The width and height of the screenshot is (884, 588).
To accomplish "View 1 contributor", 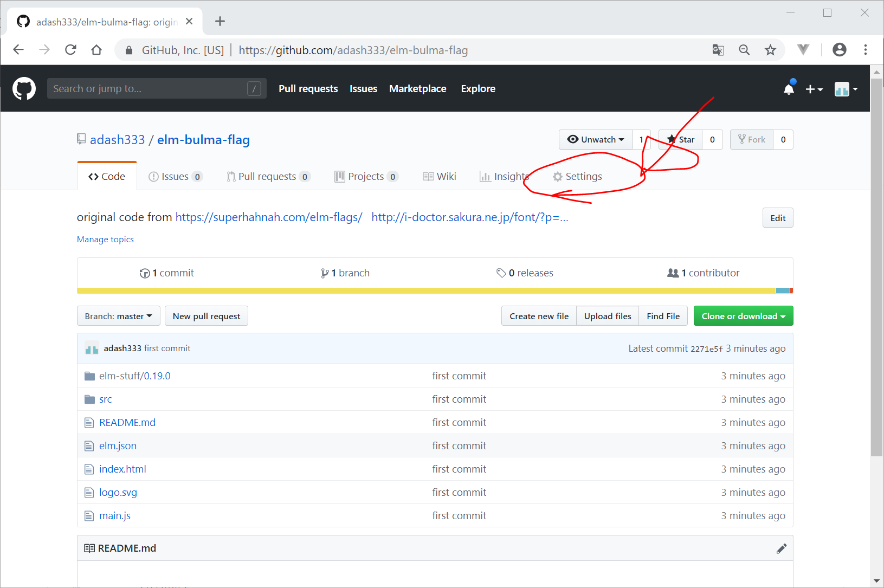I will tap(703, 273).
